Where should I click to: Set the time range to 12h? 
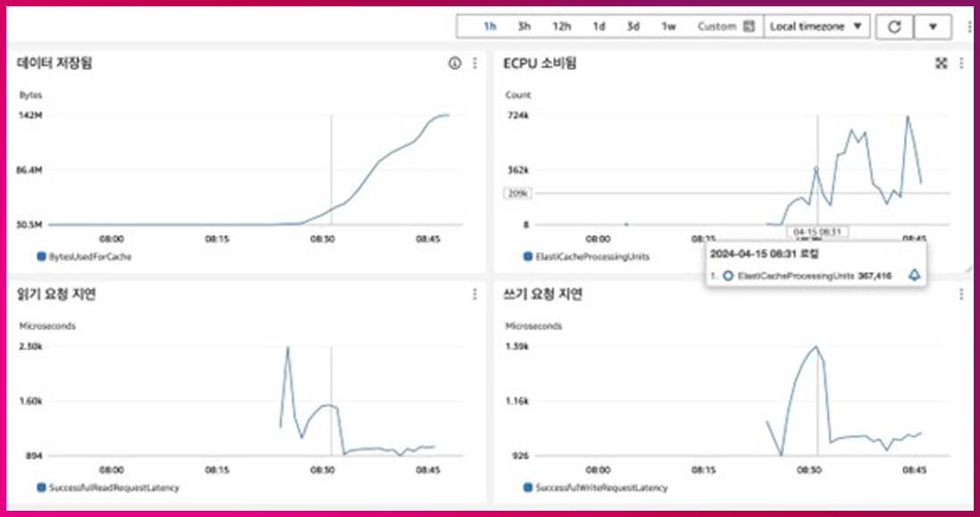[x=561, y=27]
